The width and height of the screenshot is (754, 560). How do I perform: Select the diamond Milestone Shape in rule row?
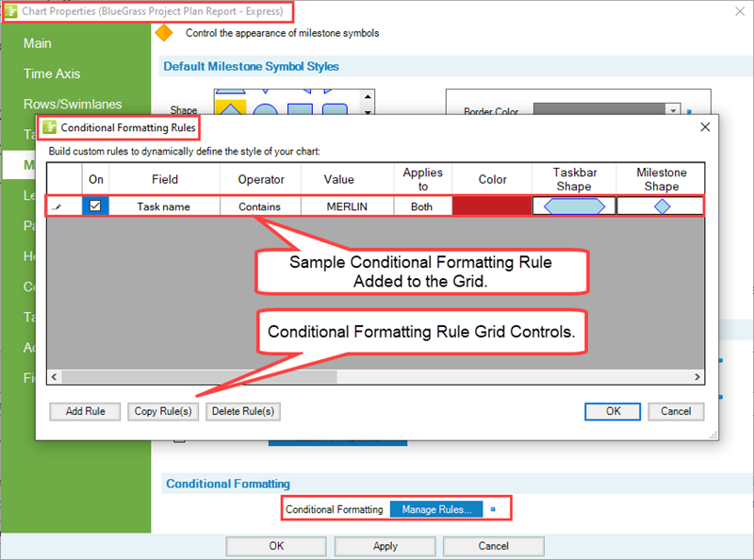pos(661,206)
